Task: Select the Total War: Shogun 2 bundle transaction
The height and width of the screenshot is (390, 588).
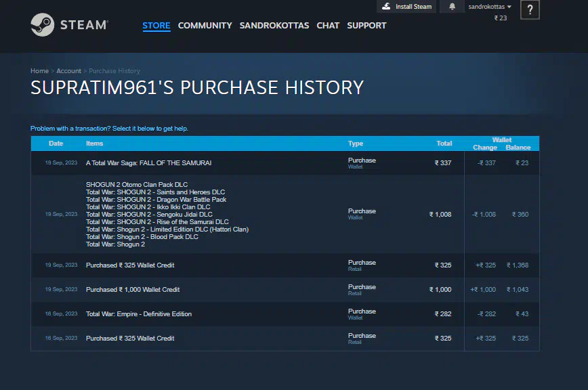Action: [167, 214]
